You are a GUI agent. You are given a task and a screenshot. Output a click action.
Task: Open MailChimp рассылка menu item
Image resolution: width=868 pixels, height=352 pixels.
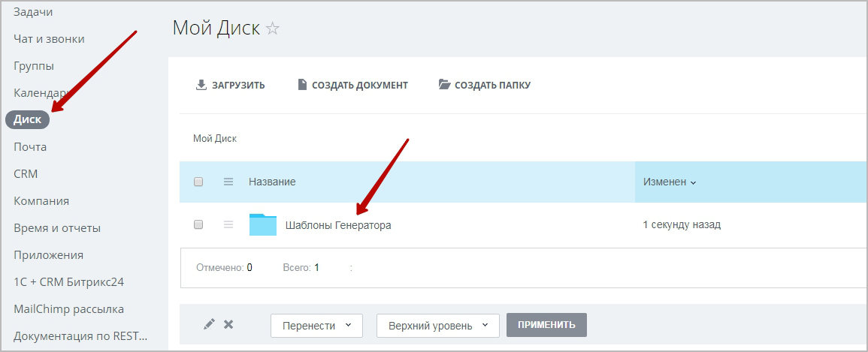point(68,309)
